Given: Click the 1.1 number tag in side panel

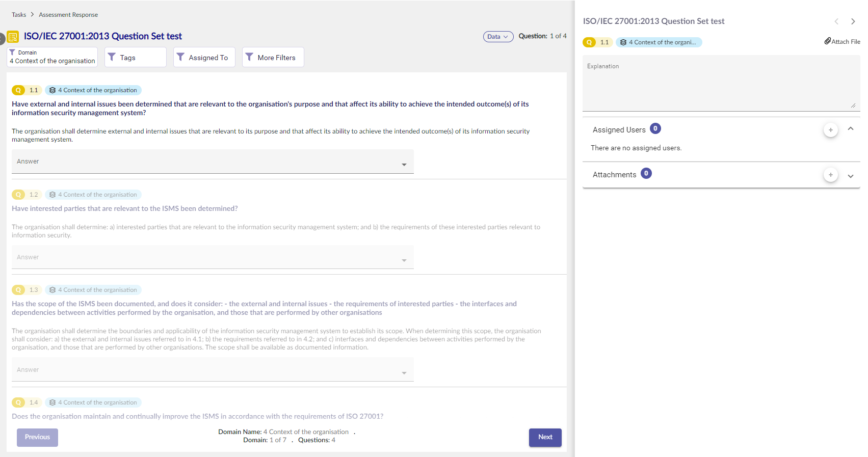Looking at the screenshot, I should tap(604, 42).
